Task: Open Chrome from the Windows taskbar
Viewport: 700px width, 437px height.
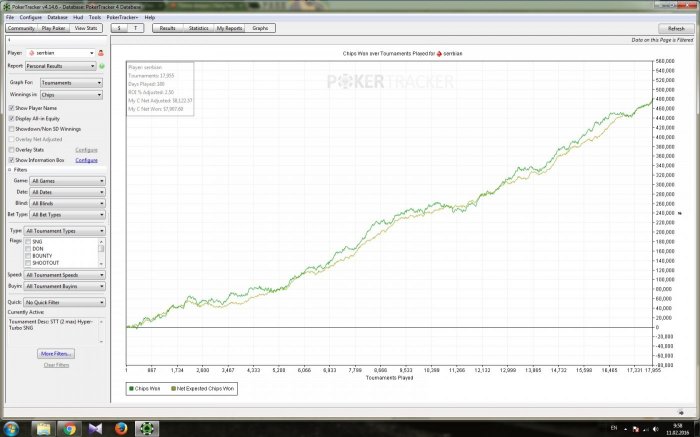Action: pyautogui.click(x=69, y=428)
